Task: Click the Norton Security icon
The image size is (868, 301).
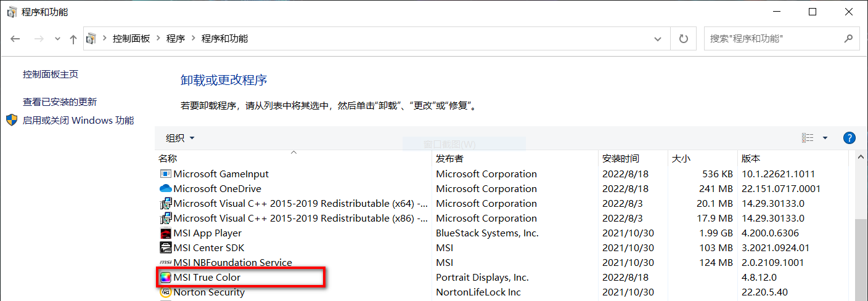Action: (165, 292)
